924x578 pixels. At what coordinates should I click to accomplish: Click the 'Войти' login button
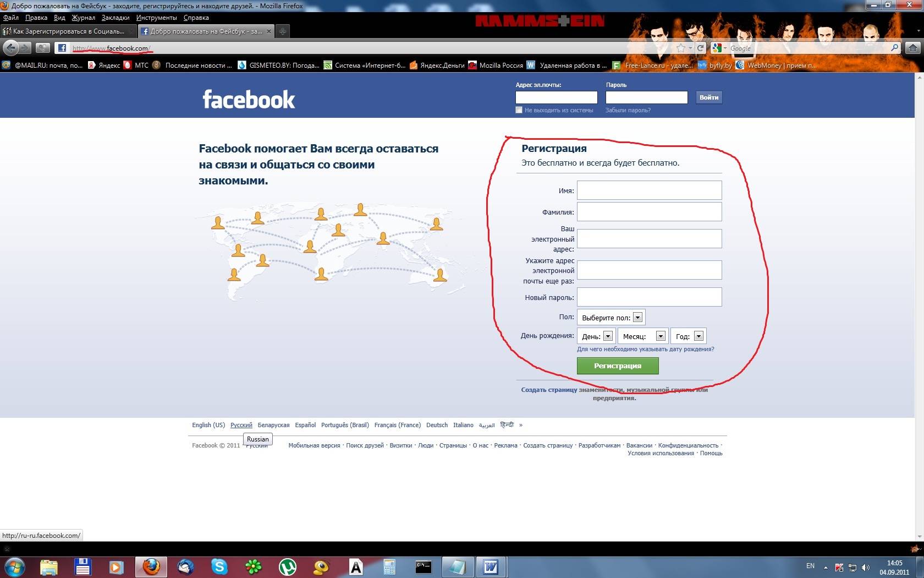coord(708,97)
